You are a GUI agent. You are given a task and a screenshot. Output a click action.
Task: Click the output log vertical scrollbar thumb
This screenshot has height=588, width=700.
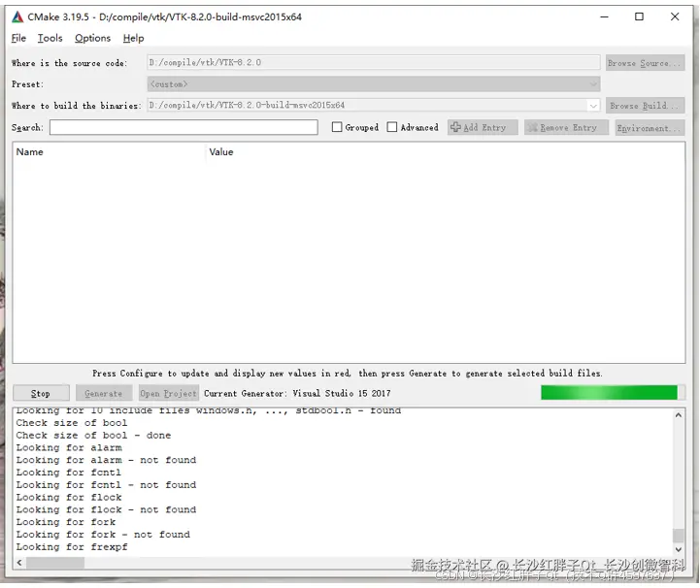pos(678,536)
